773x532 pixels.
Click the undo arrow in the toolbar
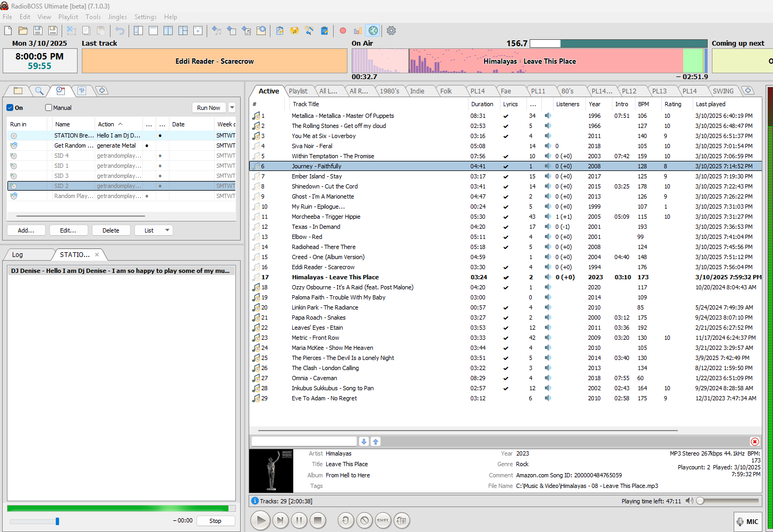(120, 31)
